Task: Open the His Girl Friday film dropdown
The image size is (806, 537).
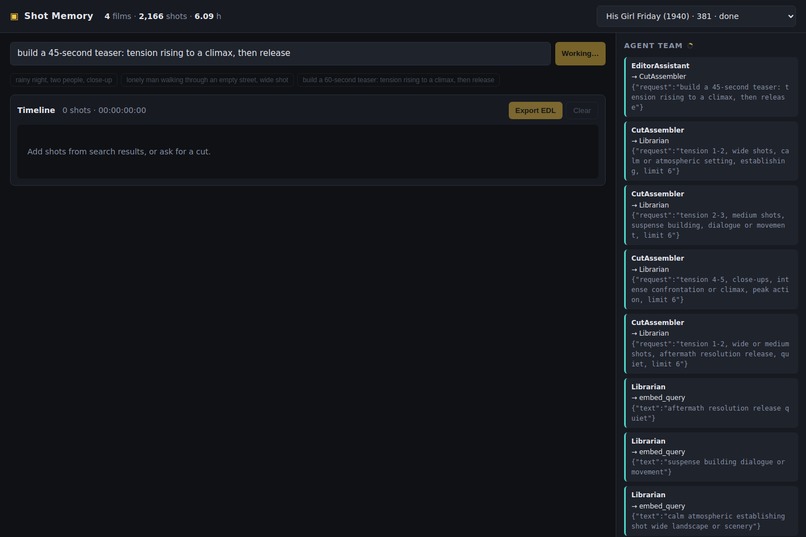Action: pos(696,16)
